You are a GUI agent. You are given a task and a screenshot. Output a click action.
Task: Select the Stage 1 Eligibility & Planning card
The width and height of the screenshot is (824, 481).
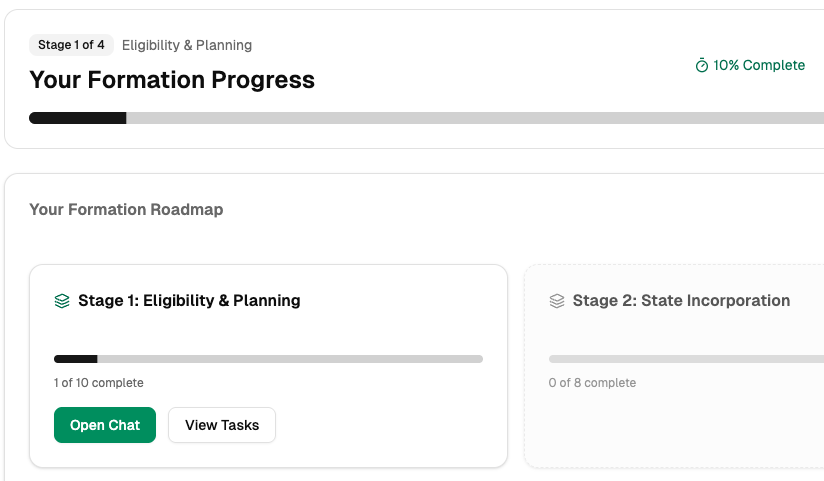(x=269, y=366)
